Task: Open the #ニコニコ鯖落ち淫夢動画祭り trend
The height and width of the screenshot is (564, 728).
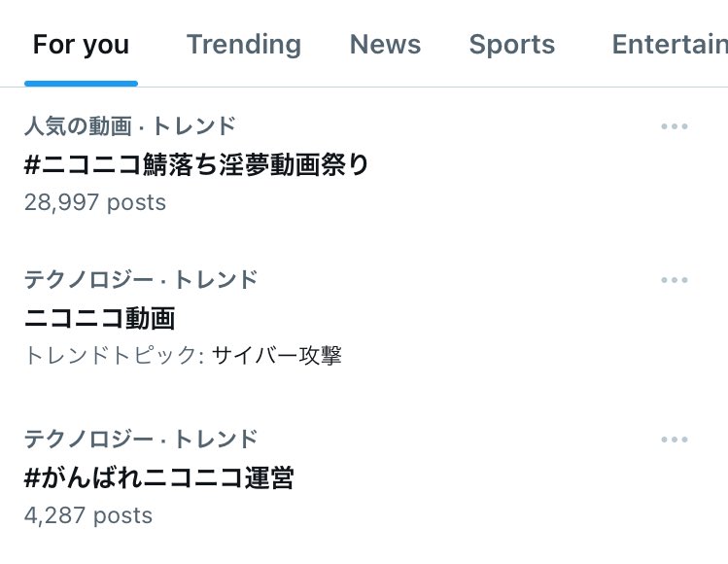Action: [x=196, y=164]
